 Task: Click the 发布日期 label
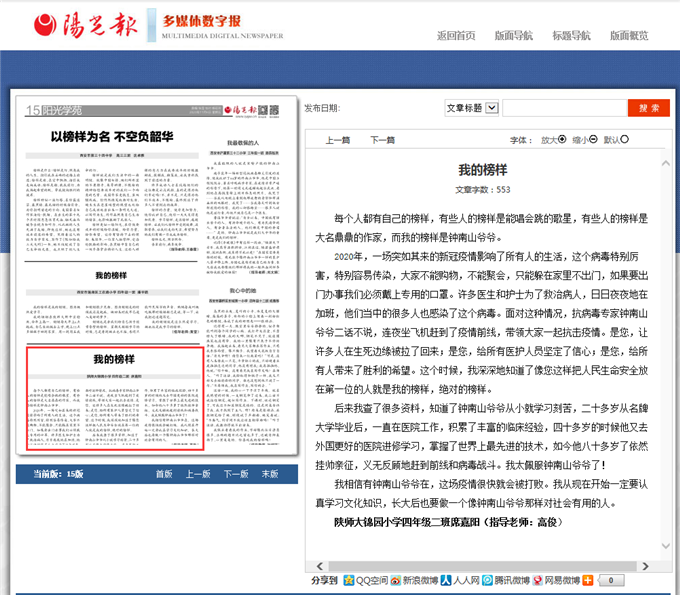[x=322, y=108]
